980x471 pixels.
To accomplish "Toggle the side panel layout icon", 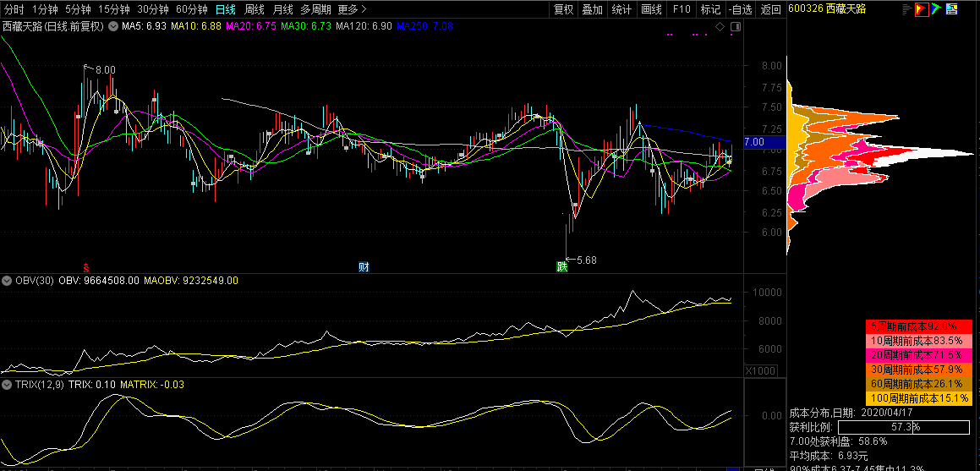I will pyautogui.click(x=735, y=26).
